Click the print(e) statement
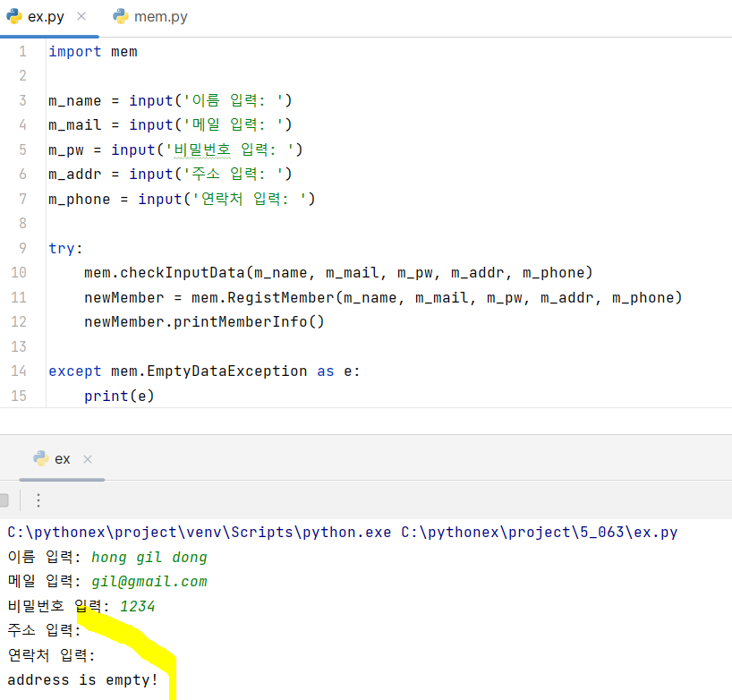The image size is (732, 700). coord(119,396)
